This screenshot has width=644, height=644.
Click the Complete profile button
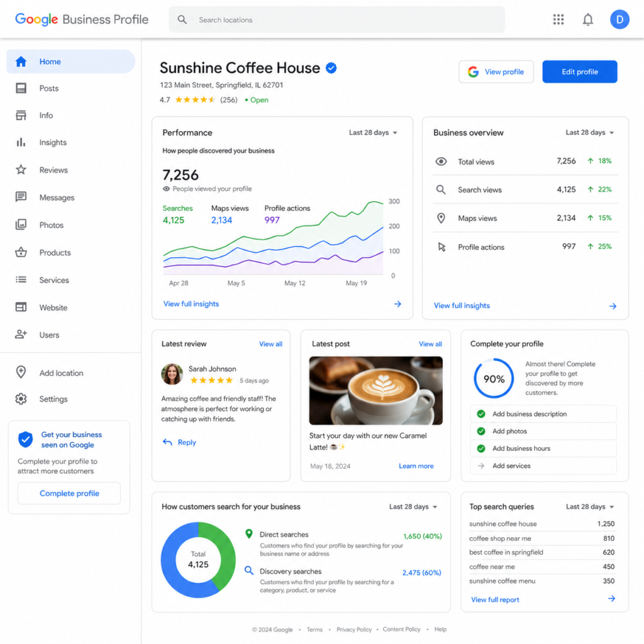point(69,493)
